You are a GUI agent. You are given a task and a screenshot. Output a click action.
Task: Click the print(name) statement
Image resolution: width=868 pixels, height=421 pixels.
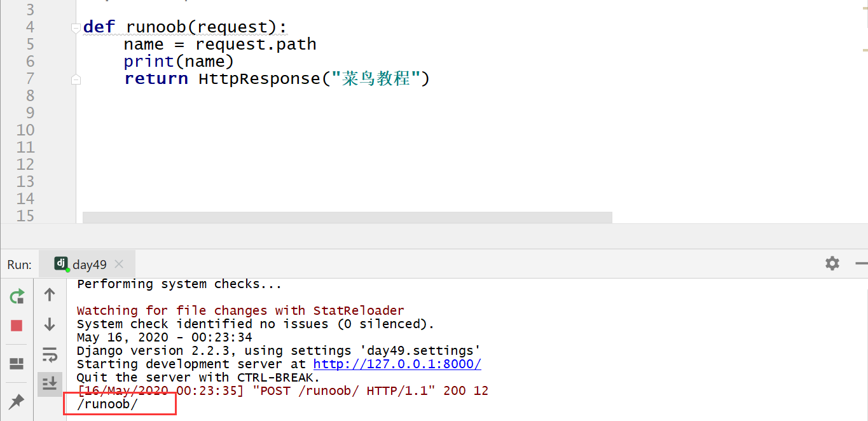pyautogui.click(x=179, y=62)
